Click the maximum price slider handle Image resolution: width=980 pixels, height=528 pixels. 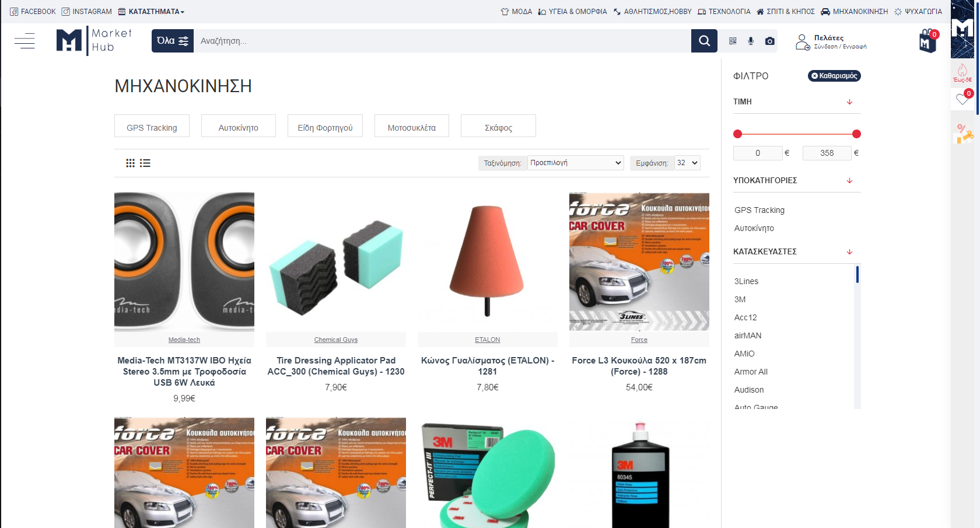(856, 134)
